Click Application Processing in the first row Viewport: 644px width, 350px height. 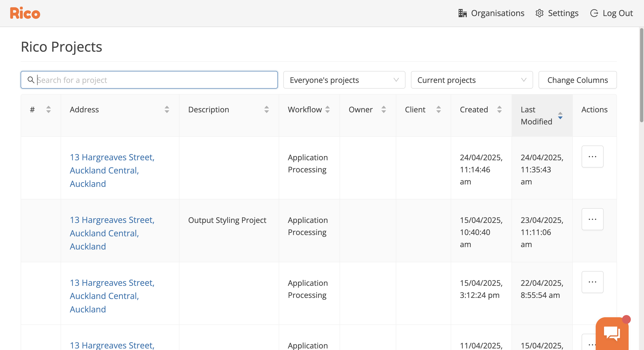(308, 163)
